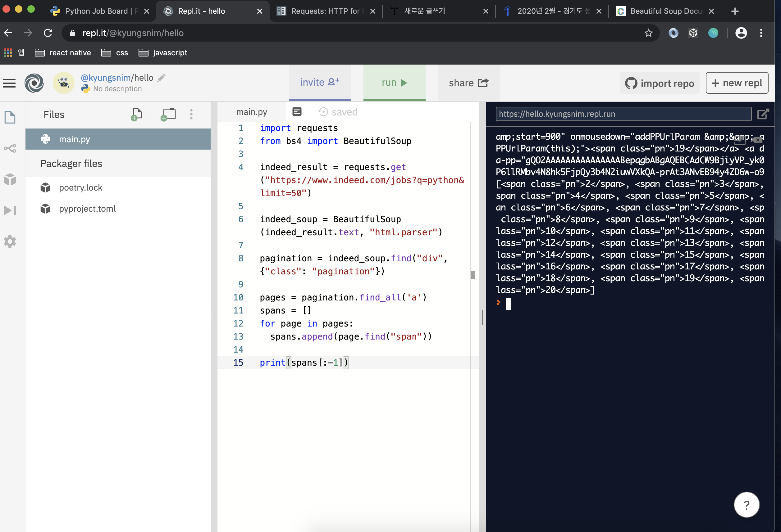Open the javascript bookmarks folder
This screenshot has width=781, height=532.
coord(163,53)
